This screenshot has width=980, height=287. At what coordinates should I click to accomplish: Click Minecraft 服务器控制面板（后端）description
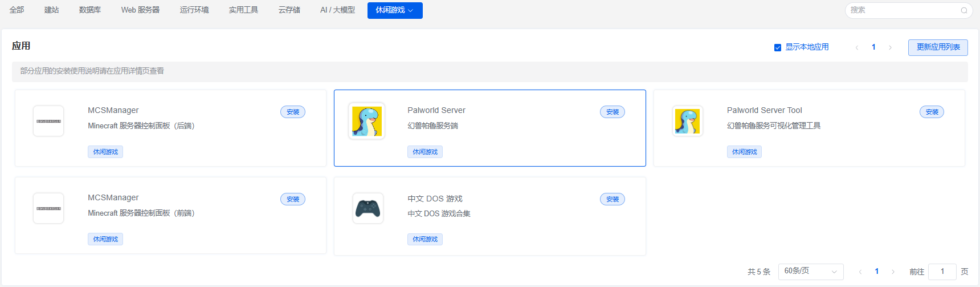141,126
